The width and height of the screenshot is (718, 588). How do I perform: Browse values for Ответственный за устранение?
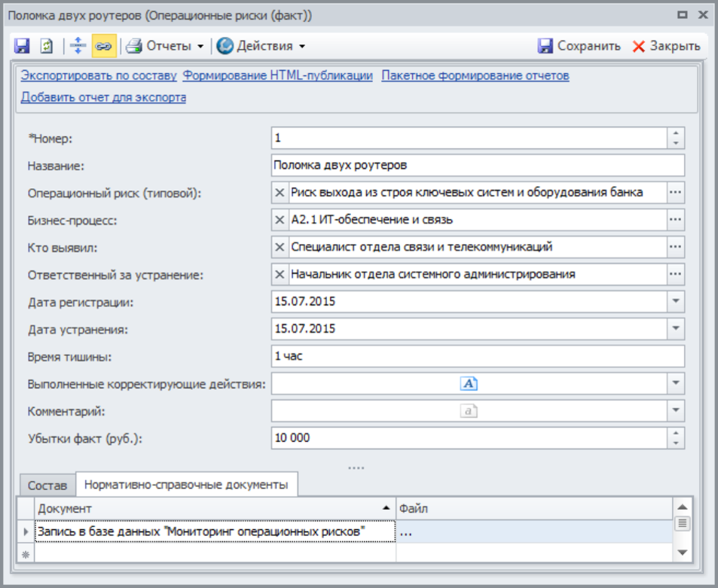(x=675, y=274)
